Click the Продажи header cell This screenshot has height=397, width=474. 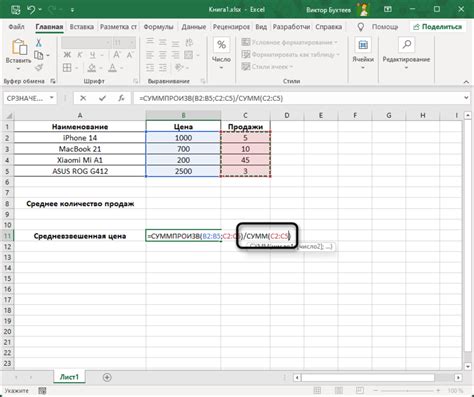pyautogui.click(x=245, y=127)
